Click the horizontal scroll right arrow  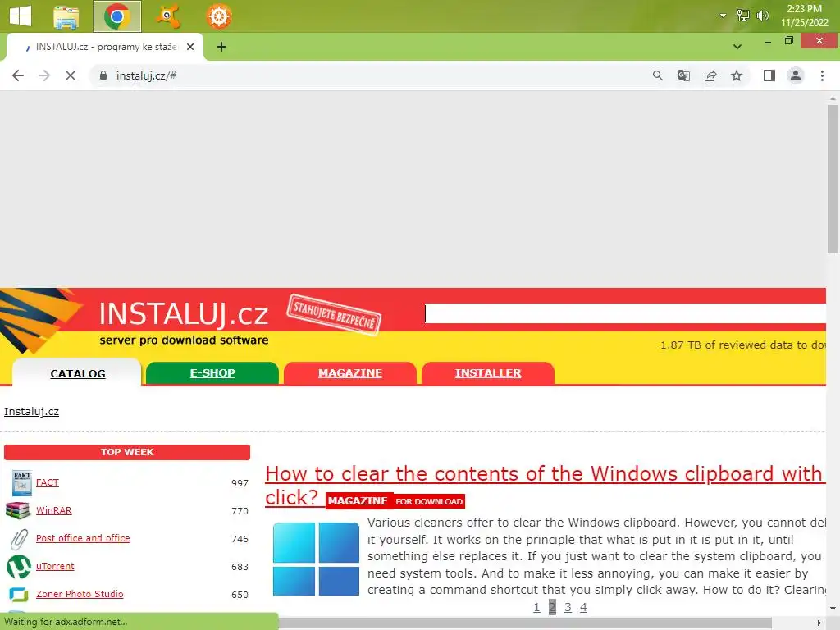[819, 623]
